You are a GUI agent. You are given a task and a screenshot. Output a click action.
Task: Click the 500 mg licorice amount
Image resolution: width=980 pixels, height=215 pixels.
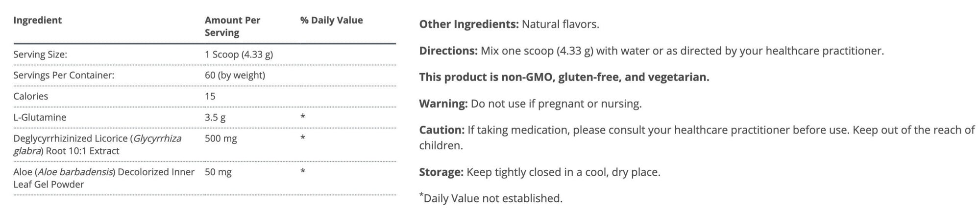[x=220, y=138]
